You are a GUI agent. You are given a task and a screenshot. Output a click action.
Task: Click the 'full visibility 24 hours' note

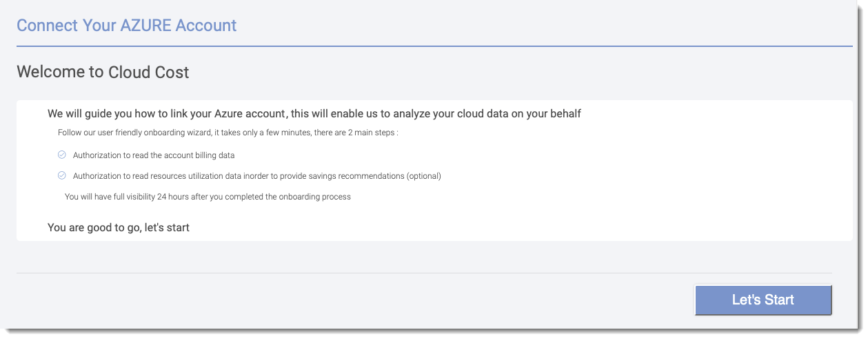pyautogui.click(x=208, y=197)
